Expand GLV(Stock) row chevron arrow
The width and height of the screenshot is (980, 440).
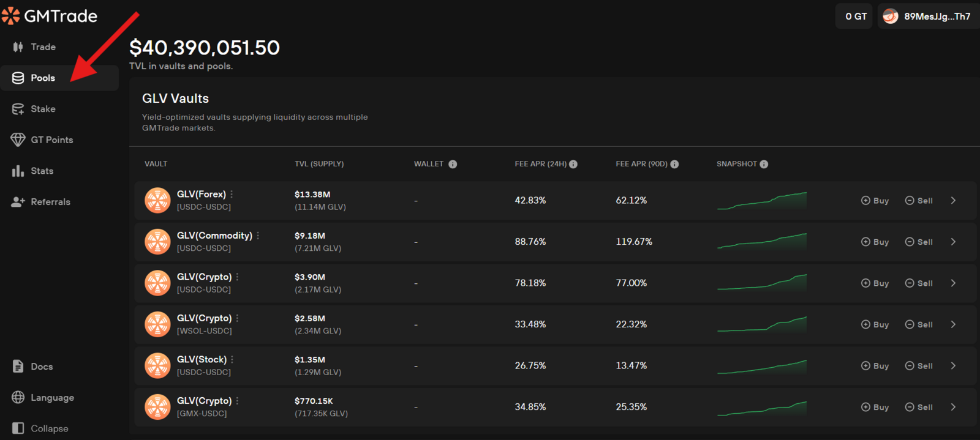[x=953, y=365]
